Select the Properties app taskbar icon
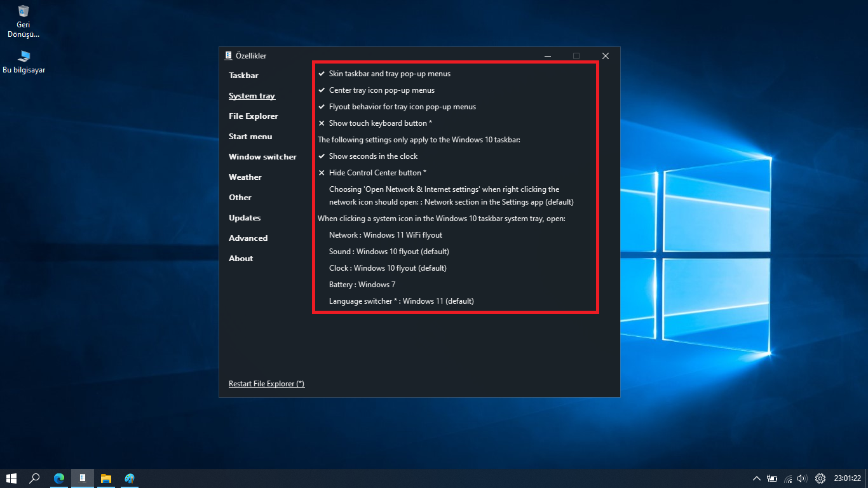Image resolution: width=868 pixels, height=488 pixels. point(83,478)
